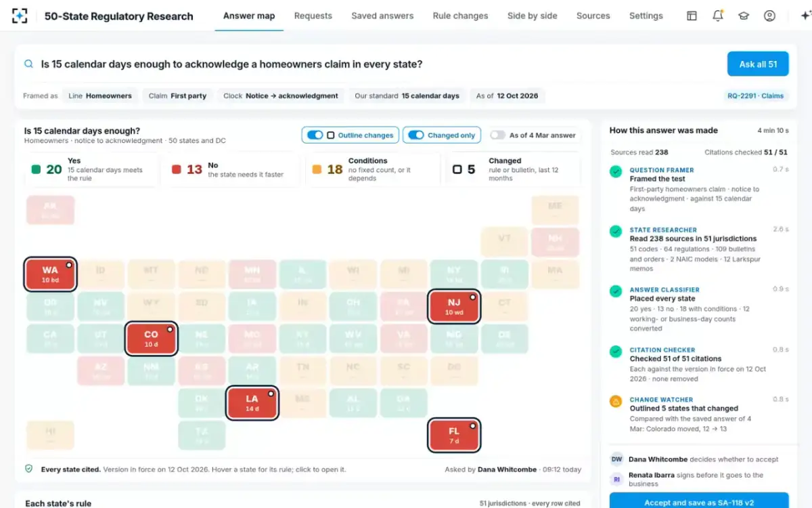Click the DW avatar for Dana Whitcombe
This screenshot has width=812, height=508.
coord(616,459)
